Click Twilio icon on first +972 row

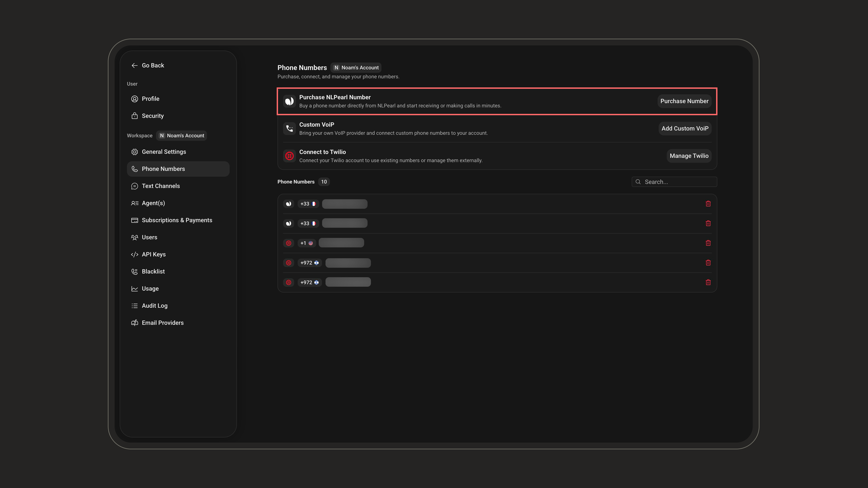(x=289, y=263)
